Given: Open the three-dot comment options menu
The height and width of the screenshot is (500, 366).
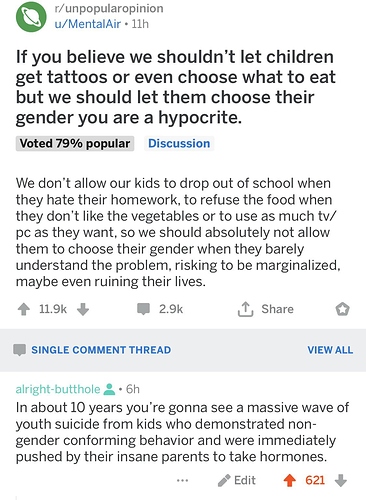Looking at the screenshot, I should click(182, 480).
